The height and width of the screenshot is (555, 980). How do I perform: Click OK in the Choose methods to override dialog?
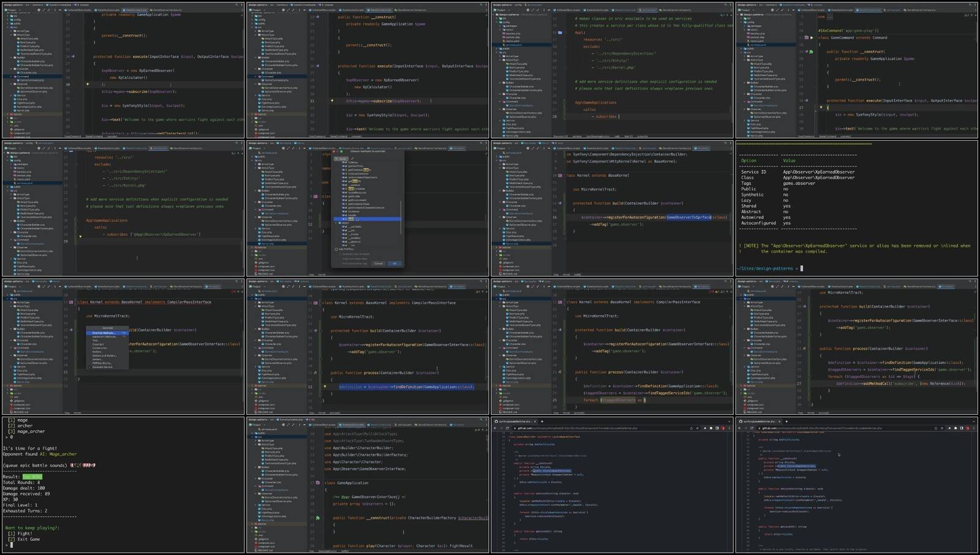[x=394, y=263]
